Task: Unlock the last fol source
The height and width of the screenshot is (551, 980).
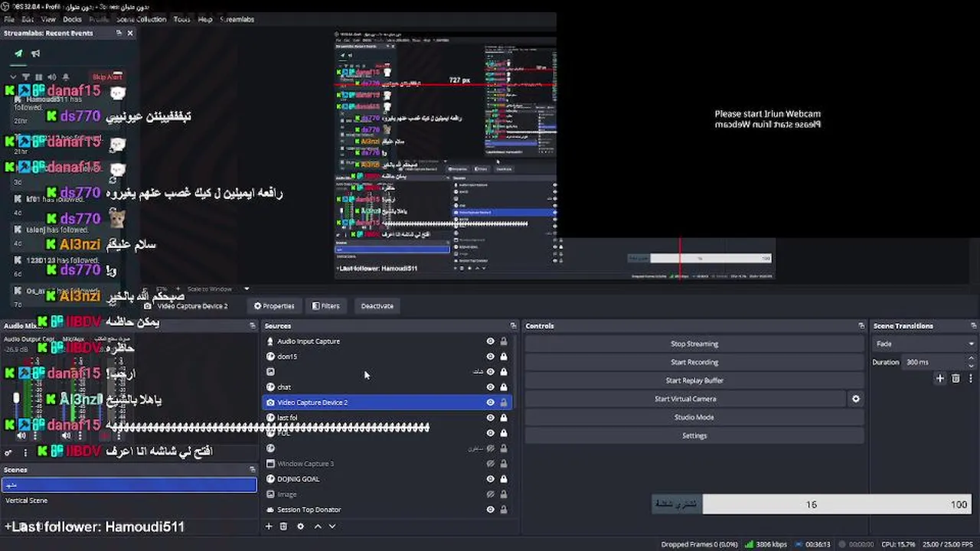Action: coord(504,418)
